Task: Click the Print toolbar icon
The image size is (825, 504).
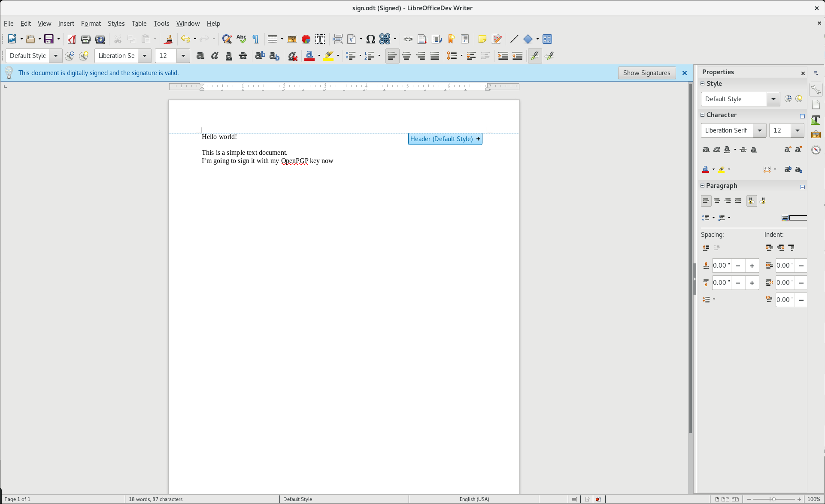Action: coord(85,39)
